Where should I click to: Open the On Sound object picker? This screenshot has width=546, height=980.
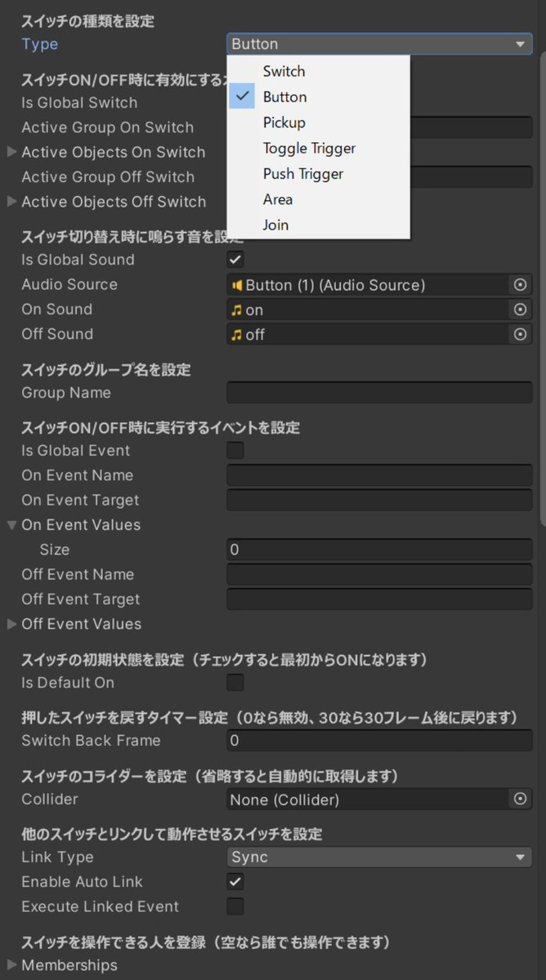point(519,310)
